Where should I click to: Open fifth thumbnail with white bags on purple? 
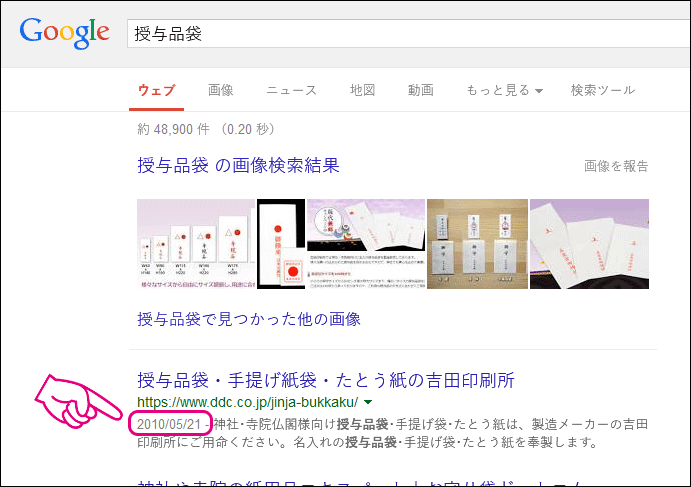click(x=589, y=244)
